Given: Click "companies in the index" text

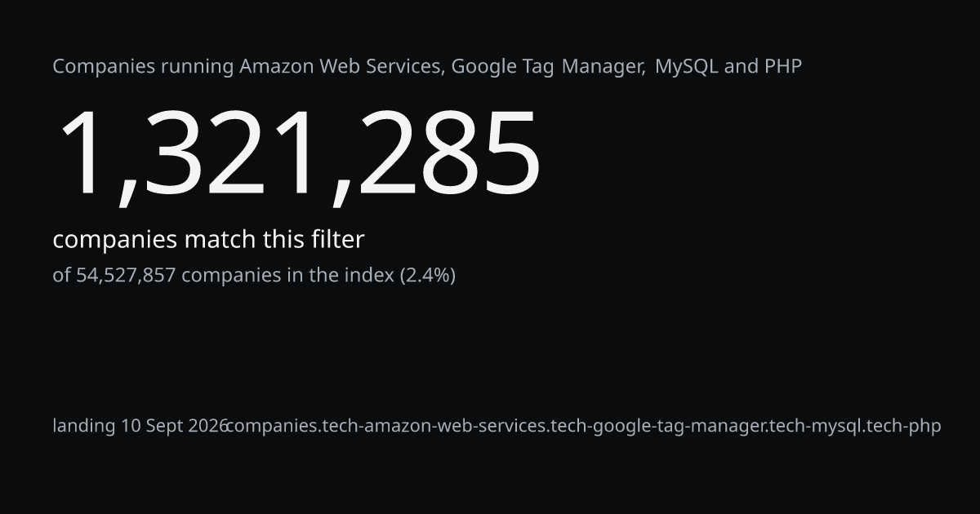Looking at the screenshot, I should (x=287, y=276).
